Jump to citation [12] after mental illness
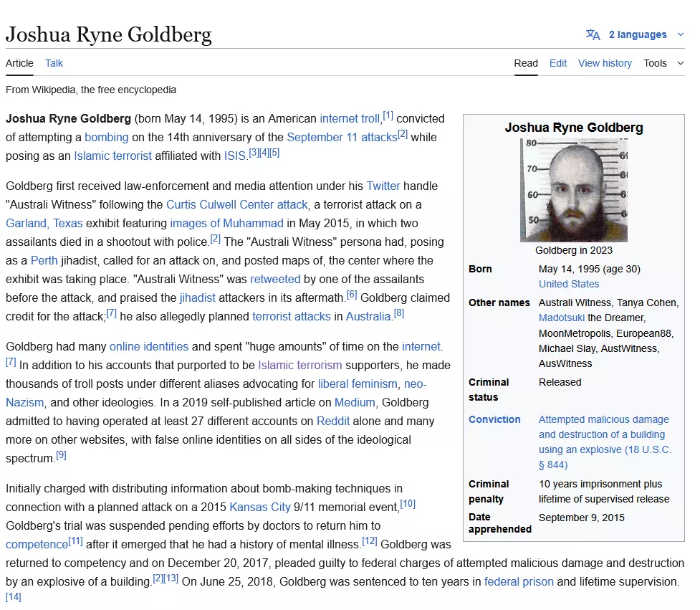Image resolution: width=700 pixels, height=610 pixels. 370,542
